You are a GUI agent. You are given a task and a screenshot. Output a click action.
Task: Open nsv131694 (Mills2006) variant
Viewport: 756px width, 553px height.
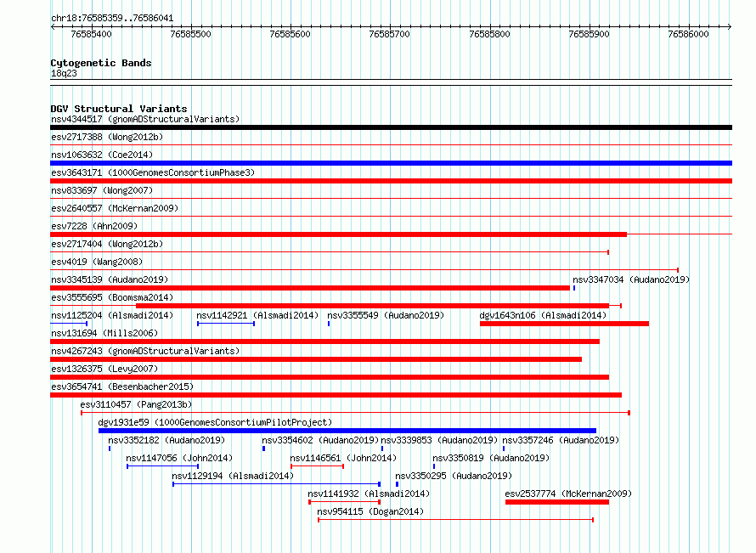104,333
